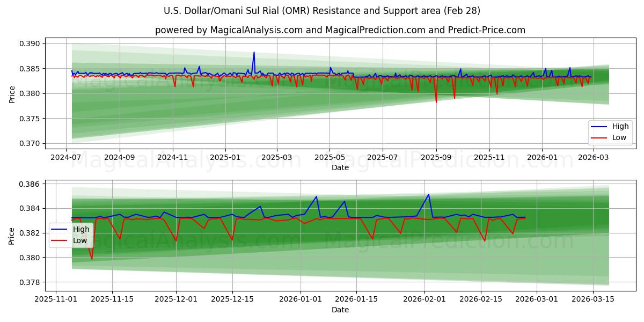This screenshot has width=644, height=322.
Task: Click the 0.384 tick on bottom chart y-axis
Action: click(30, 209)
